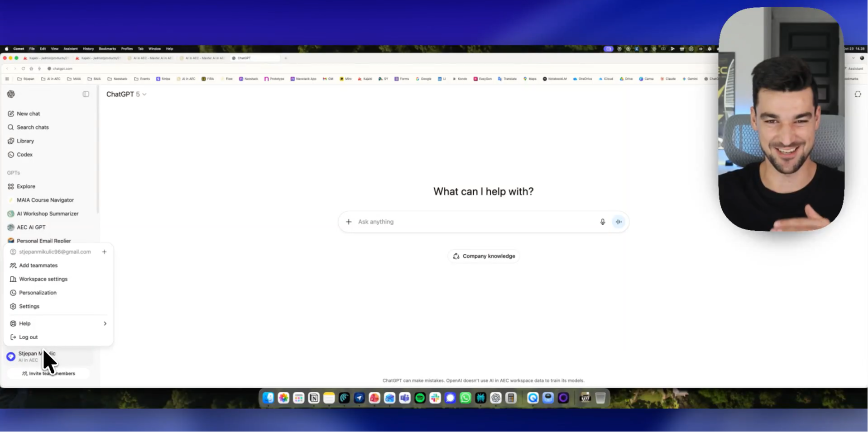Image resolution: width=868 pixels, height=432 pixels.
Task: Open the EasyGen bookmark
Action: pyautogui.click(x=483, y=79)
